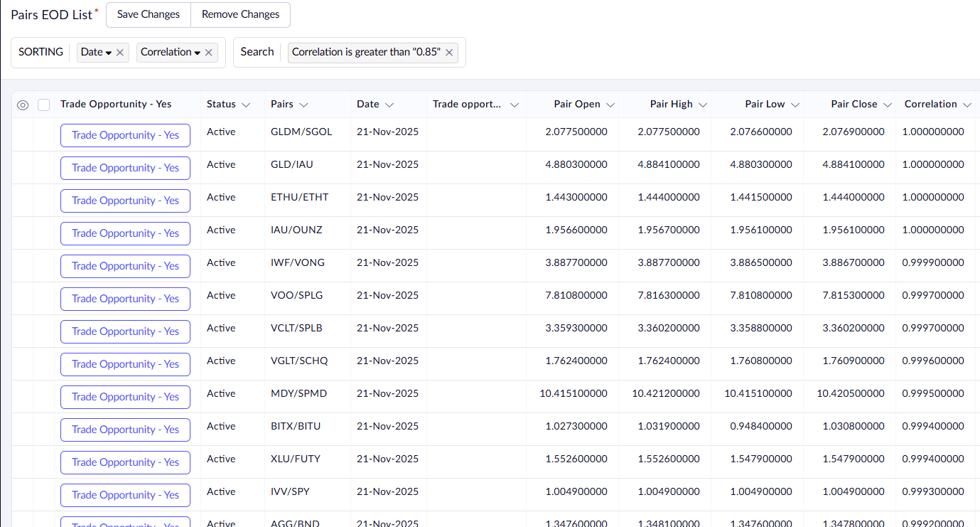This screenshot has width=980, height=527.
Task: Toggle Correlation sort direction arrow
Action: coord(198,53)
